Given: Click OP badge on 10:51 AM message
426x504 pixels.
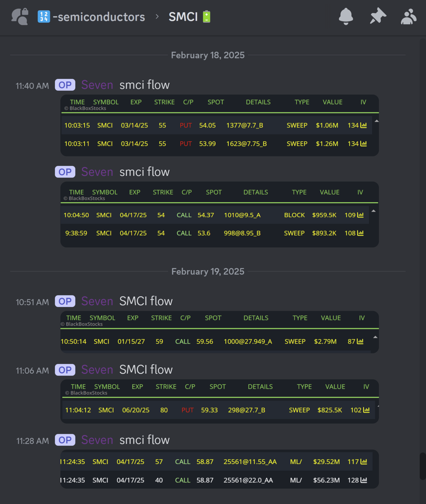Looking at the screenshot, I should (65, 301).
